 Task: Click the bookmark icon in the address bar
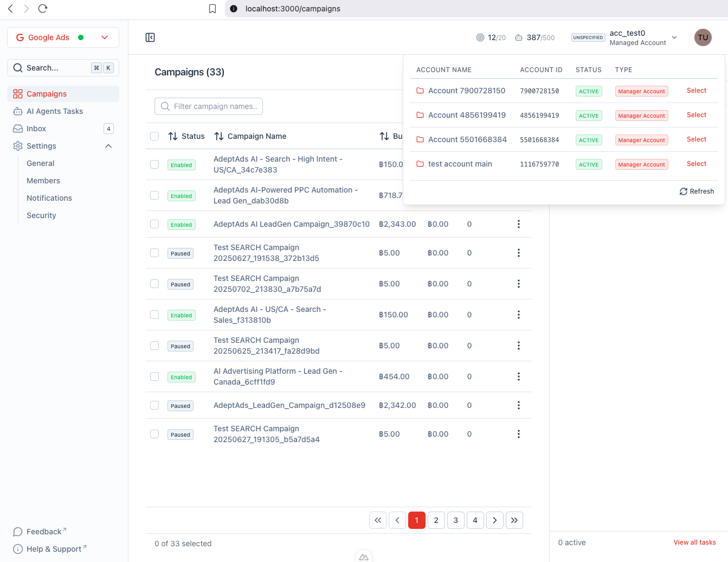pyautogui.click(x=212, y=9)
